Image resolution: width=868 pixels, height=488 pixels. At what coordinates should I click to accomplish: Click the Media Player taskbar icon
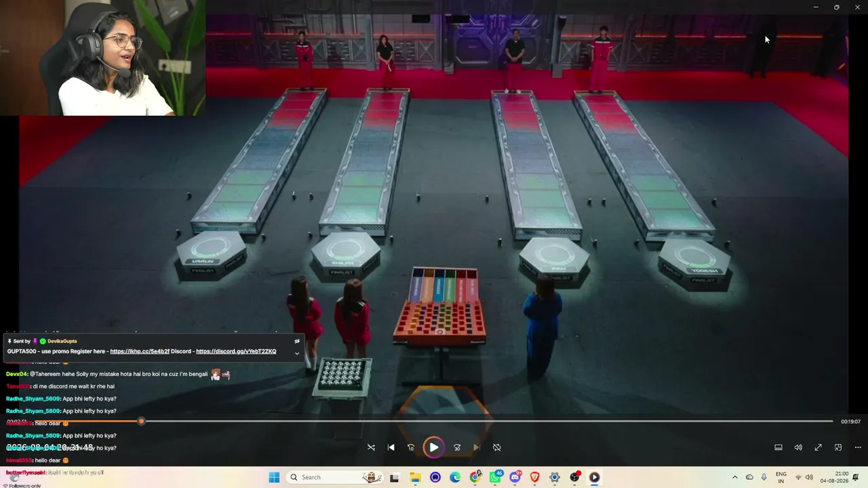(x=595, y=477)
